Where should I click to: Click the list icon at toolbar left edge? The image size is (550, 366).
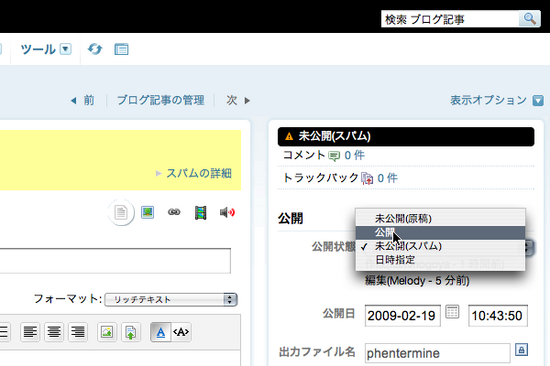pyautogui.click(x=4, y=332)
